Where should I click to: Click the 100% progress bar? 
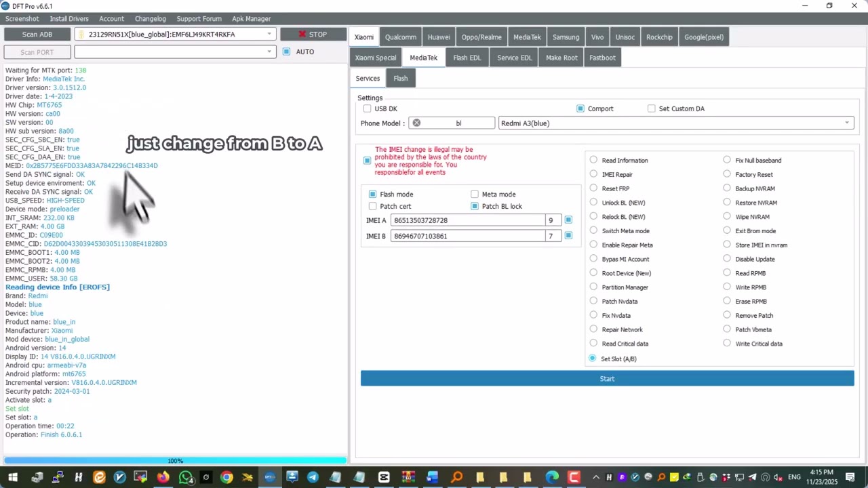tap(175, 461)
